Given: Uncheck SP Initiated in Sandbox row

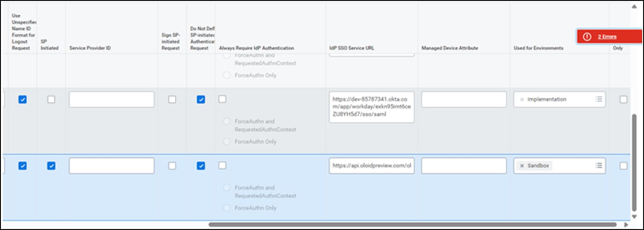Looking at the screenshot, I should [x=51, y=166].
